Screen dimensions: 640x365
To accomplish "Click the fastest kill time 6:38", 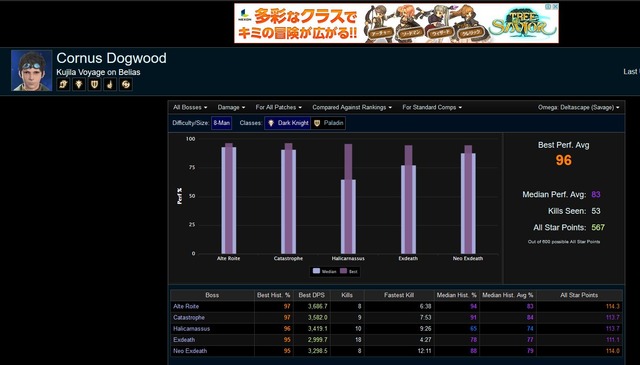I will tap(425, 306).
